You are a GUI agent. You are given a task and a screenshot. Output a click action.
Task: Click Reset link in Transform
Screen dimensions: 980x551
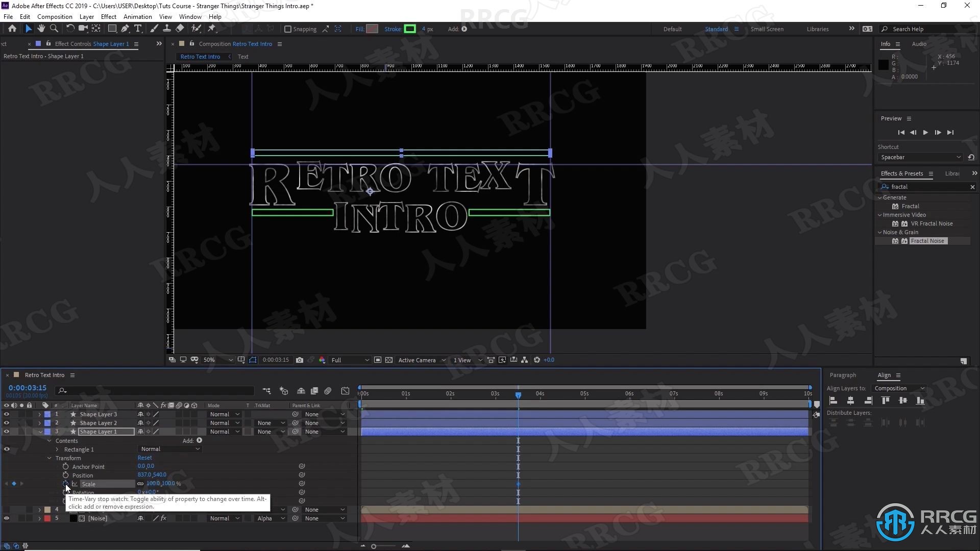[145, 458]
